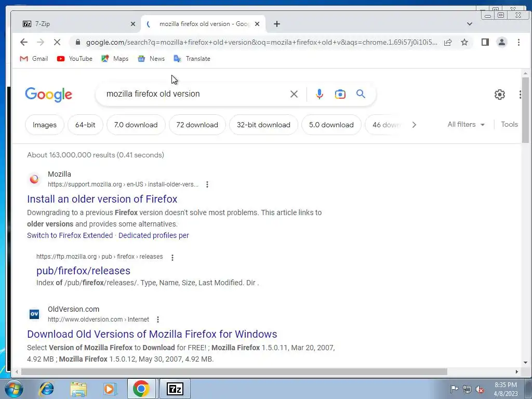Go back to previous page
The width and height of the screenshot is (532, 399).
click(23, 42)
